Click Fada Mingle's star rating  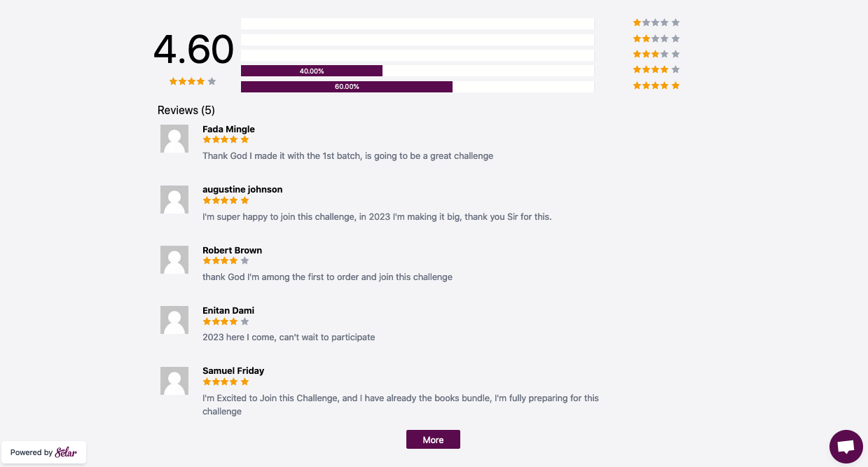click(226, 139)
